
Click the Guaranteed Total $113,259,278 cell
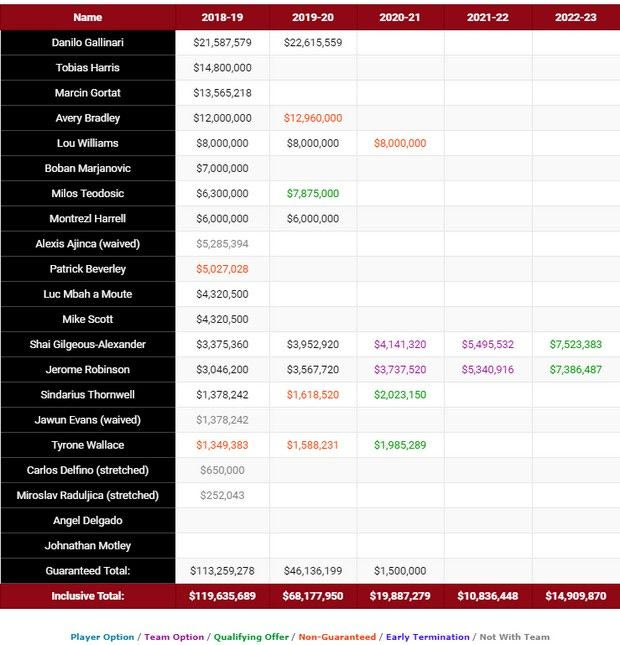[x=221, y=571]
